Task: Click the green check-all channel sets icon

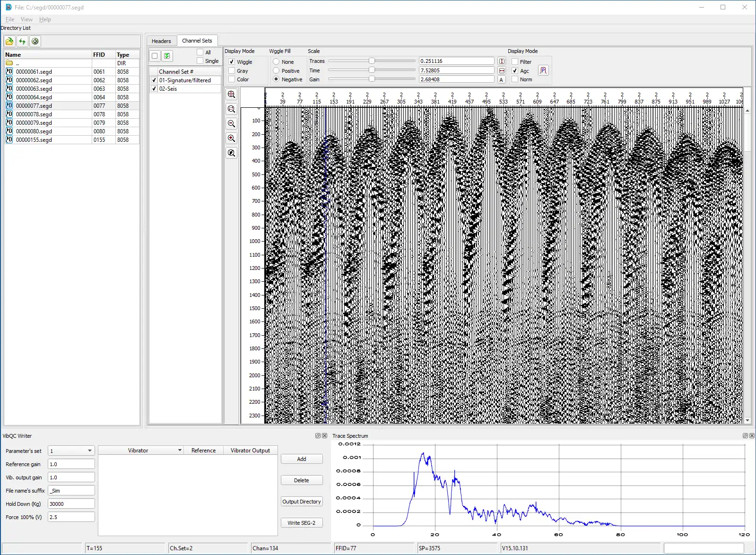Action: (167, 56)
